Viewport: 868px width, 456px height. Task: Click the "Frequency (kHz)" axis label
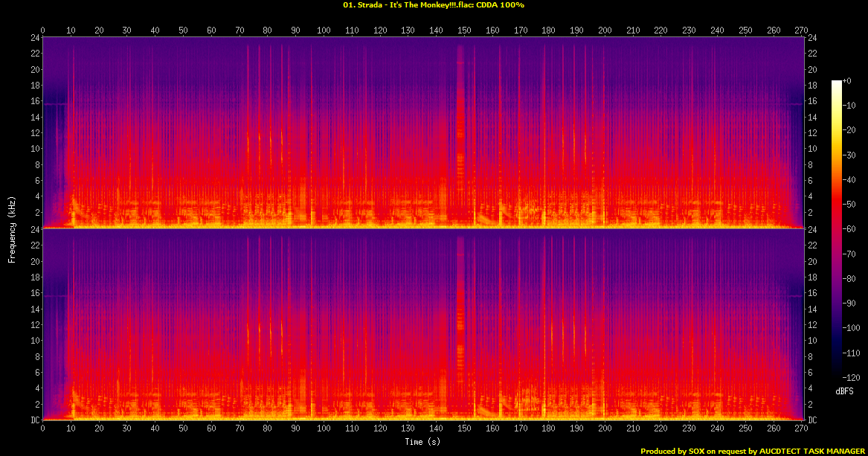pyautogui.click(x=12, y=229)
